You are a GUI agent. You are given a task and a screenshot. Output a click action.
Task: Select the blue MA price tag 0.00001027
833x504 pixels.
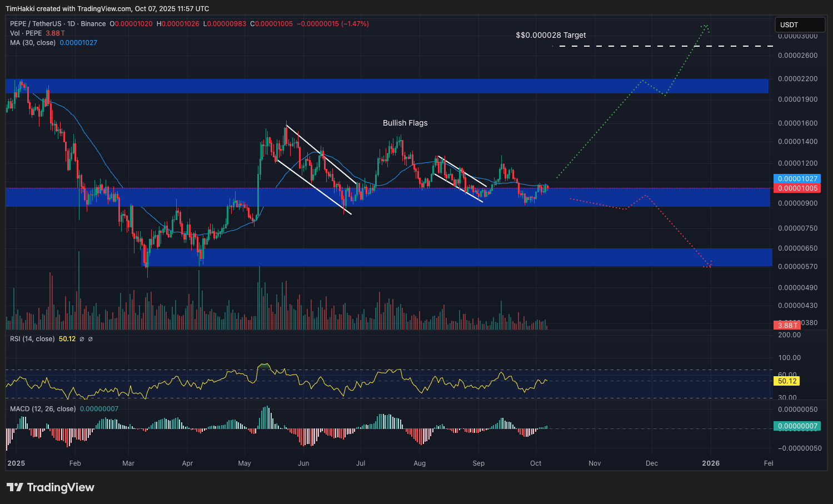(x=797, y=179)
